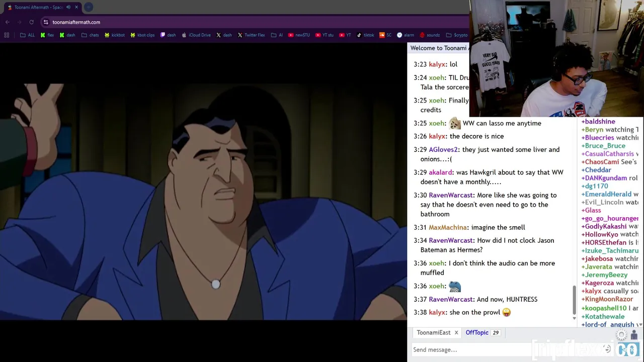The height and width of the screenshot is (362, 644).
Task: Open the emoji picker in chat
Action: (x=607, y=349)
